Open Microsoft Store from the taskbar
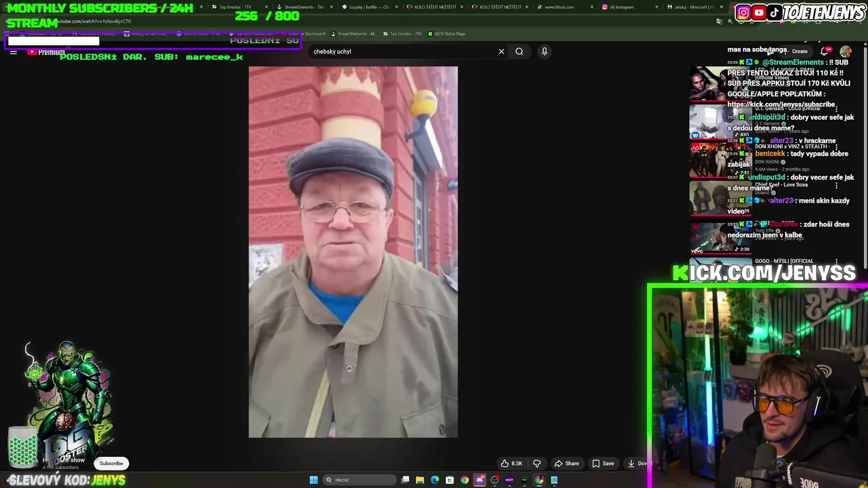This screenshot has width=868, height=488. pos(450,480)
